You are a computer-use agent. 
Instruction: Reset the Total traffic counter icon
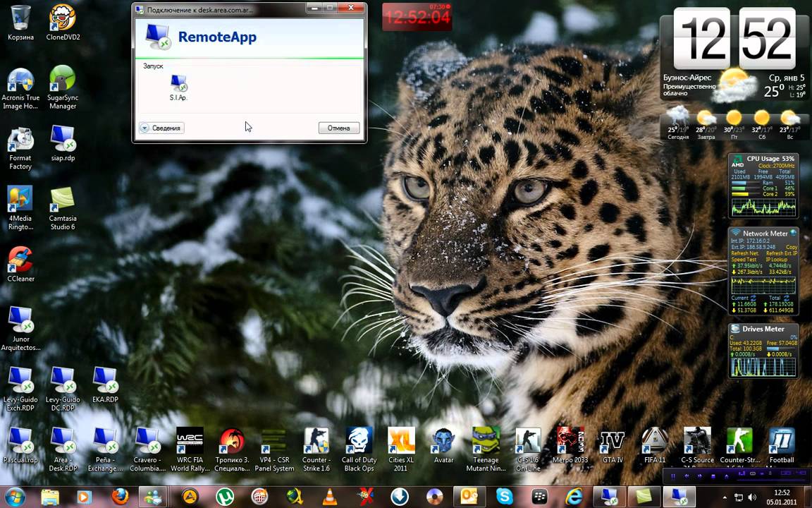tap(786, 298)
